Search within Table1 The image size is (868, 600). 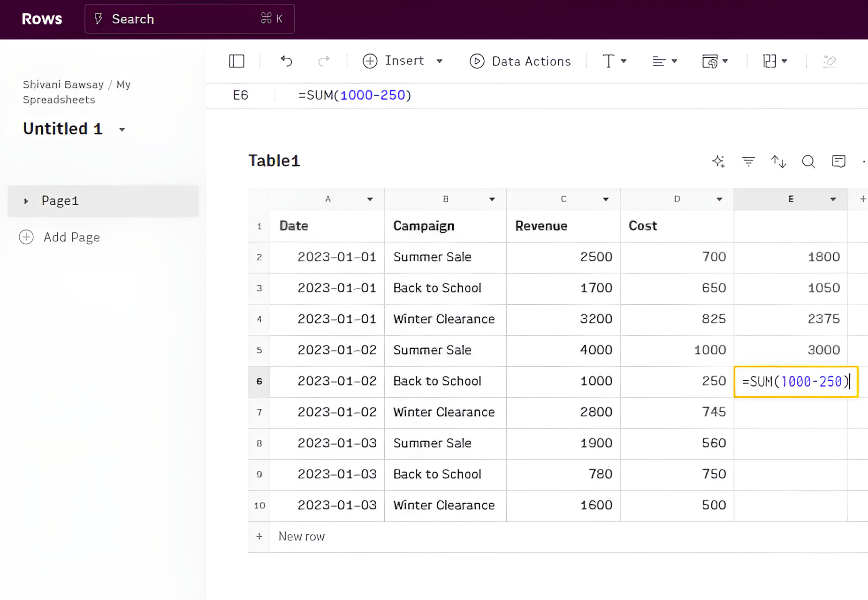click(x=808, y=162)
